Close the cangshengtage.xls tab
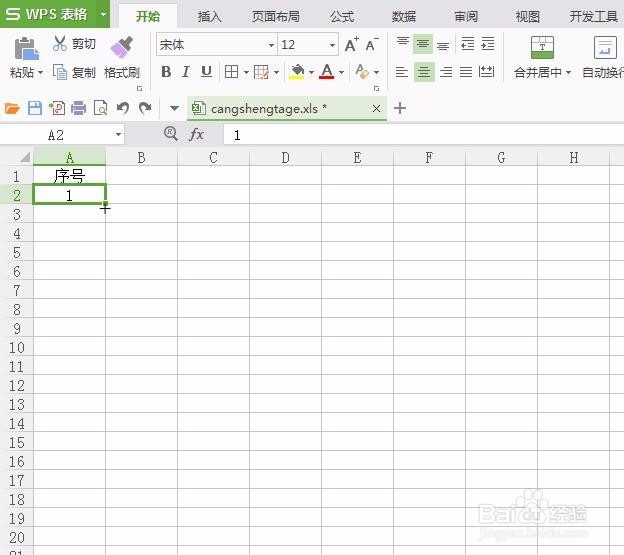 click(x=376, y=109)
